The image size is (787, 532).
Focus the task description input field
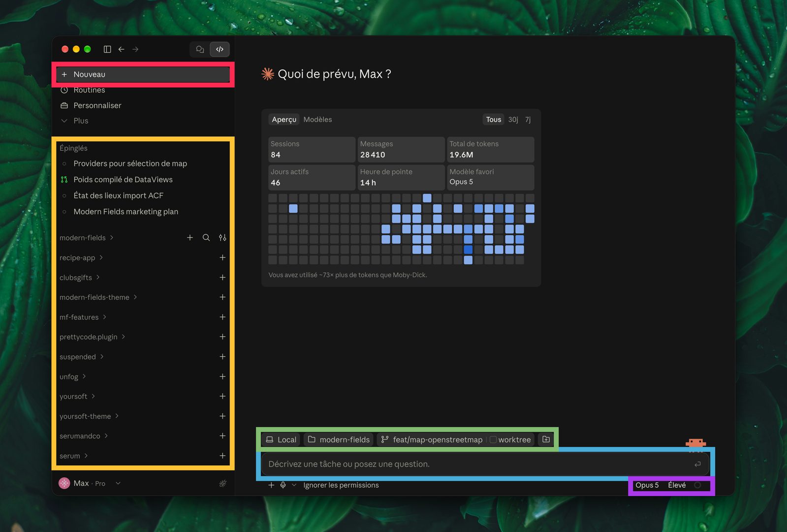coord(485,464)
